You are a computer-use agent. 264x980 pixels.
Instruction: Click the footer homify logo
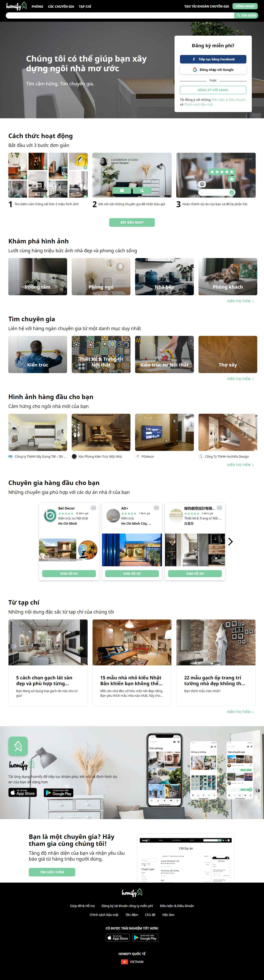132,892
